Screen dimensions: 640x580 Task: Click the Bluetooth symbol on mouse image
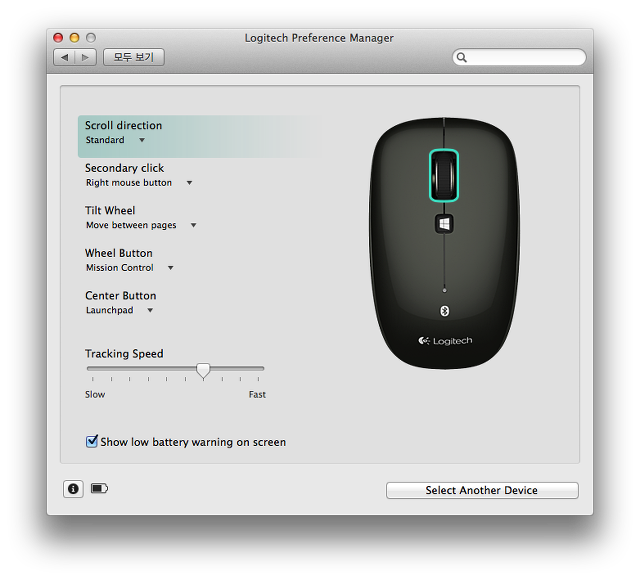click(x=444, y=311)
